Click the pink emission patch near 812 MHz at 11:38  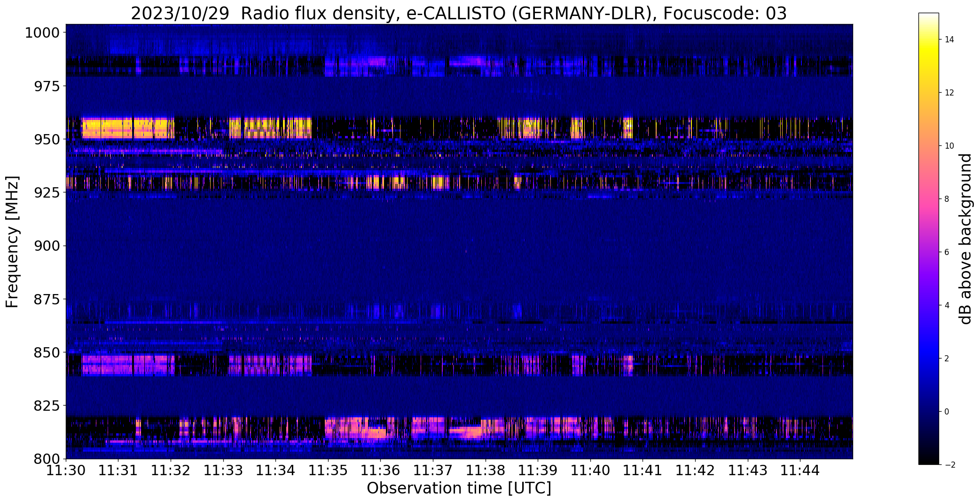click(466, 431)
